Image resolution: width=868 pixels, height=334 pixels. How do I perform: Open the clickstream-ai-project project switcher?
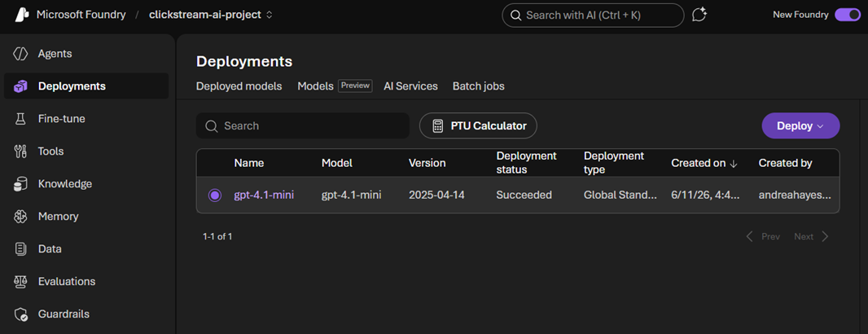click(211, 15)
